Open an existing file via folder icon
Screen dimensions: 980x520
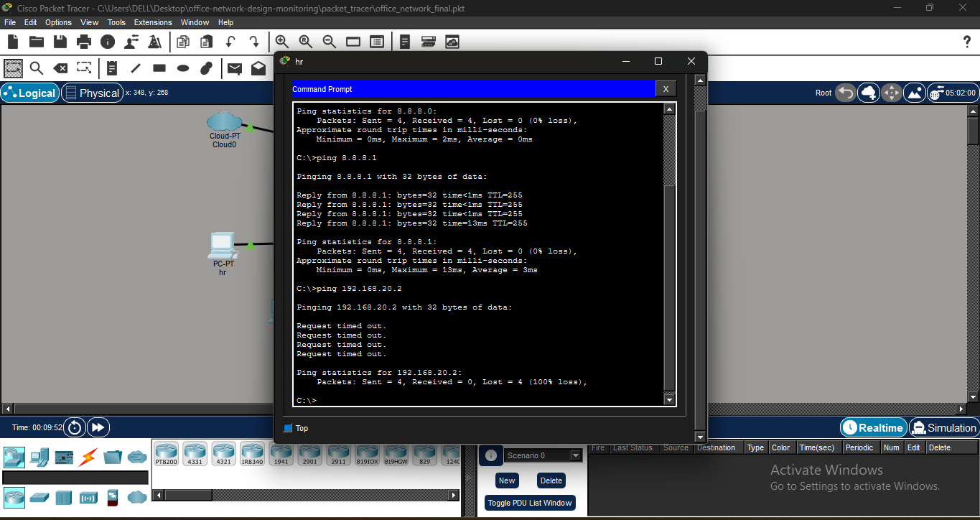point(37,42)
